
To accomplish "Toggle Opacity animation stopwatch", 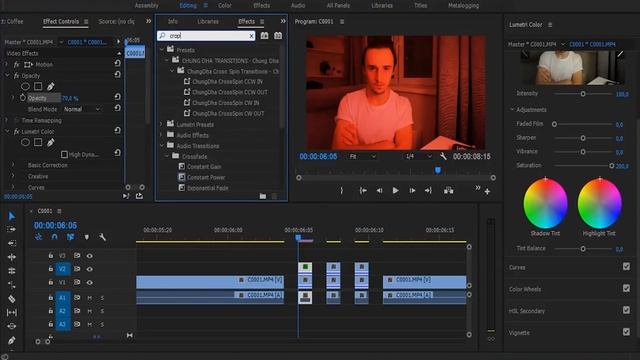I will click(x=23, y=98).
